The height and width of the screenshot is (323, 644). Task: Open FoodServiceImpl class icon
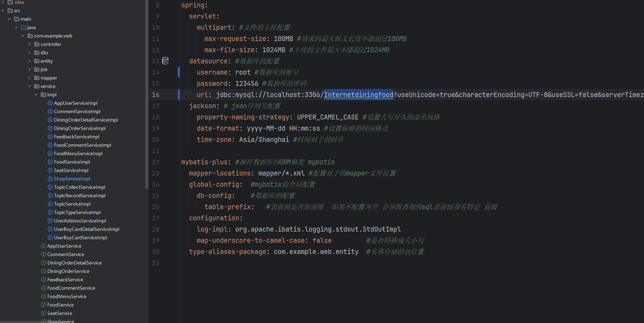point(50,162)
